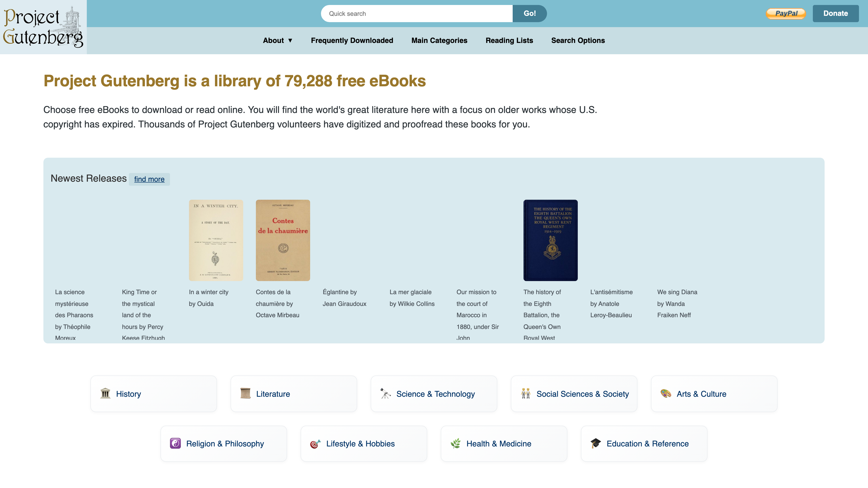Click the PayPal button
Image resolution: width=868 pixels, height=488 pixels.
click(x=786, y=14)
